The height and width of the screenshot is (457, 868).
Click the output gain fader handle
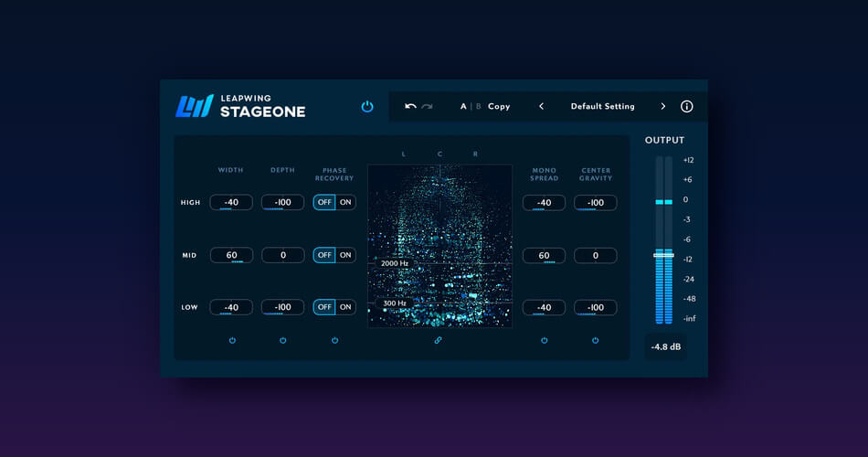click(663, 255)
